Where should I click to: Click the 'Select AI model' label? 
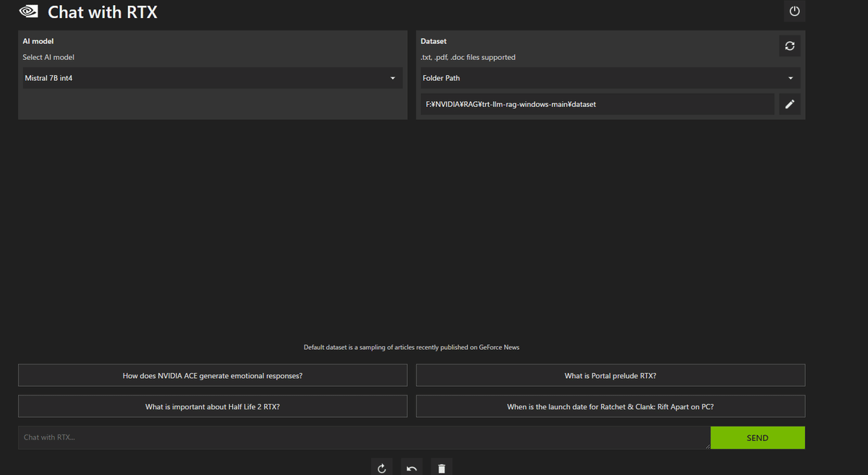coord(48,57)
